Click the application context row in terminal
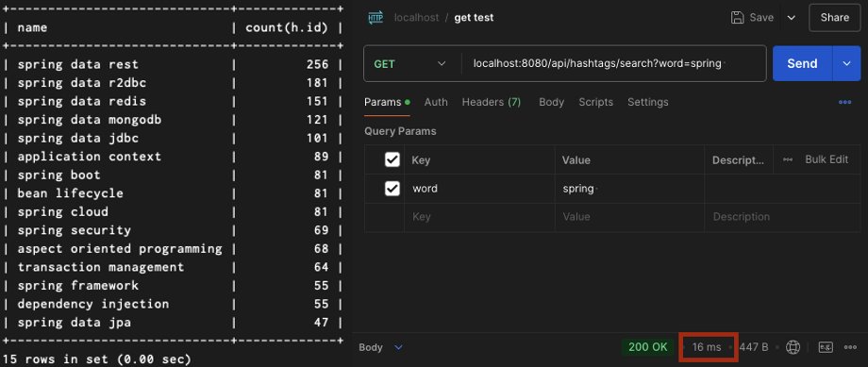The height and width of the screenshot is (367, 868). click(x=173, y=157)
